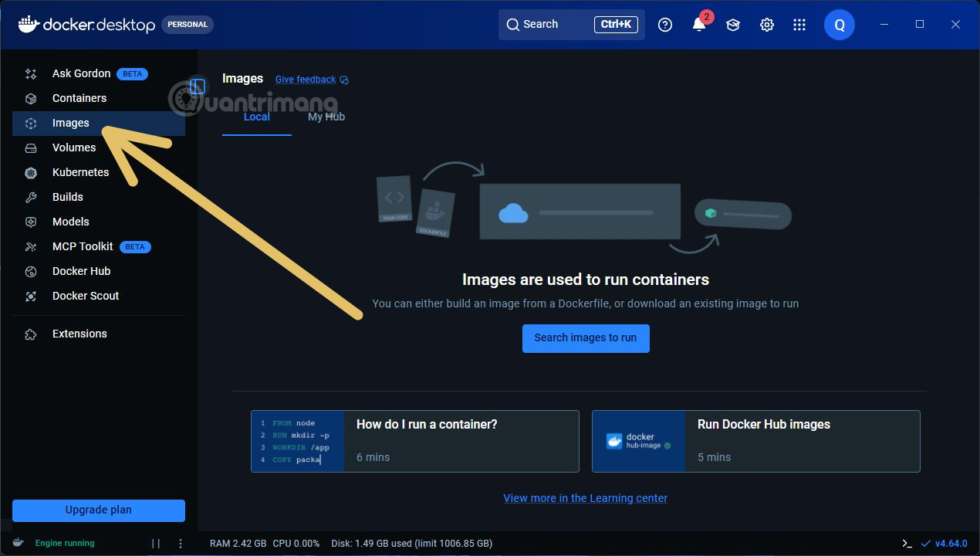Collapse sidebar with panel toggle icon

point(198,86)
